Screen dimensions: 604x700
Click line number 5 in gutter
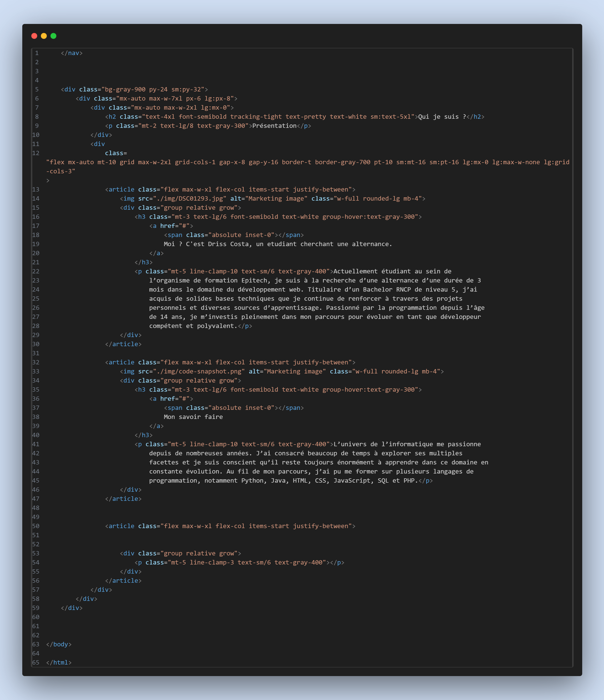pyautogui.click(x=36, y=89)
